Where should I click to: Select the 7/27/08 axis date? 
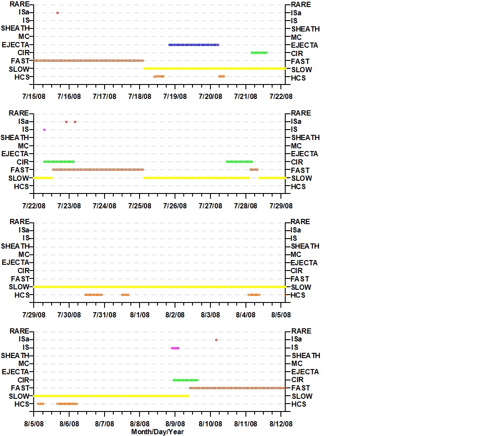(210, 206)
